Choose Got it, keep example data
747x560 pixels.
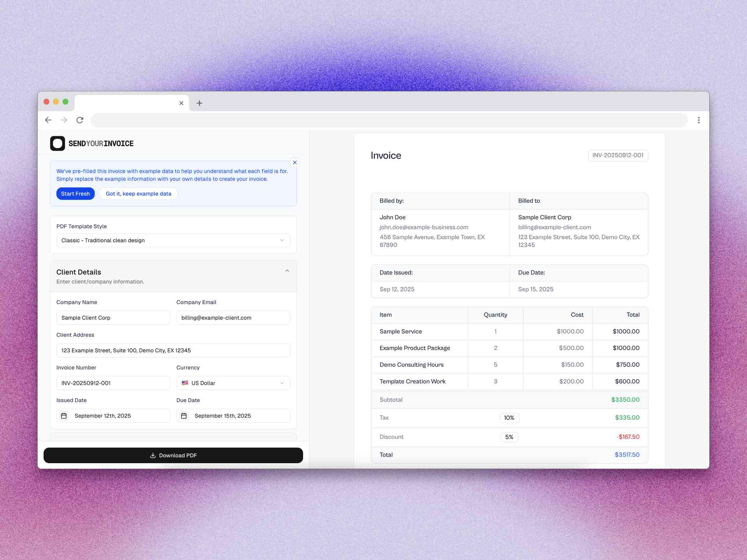point(139,193)
